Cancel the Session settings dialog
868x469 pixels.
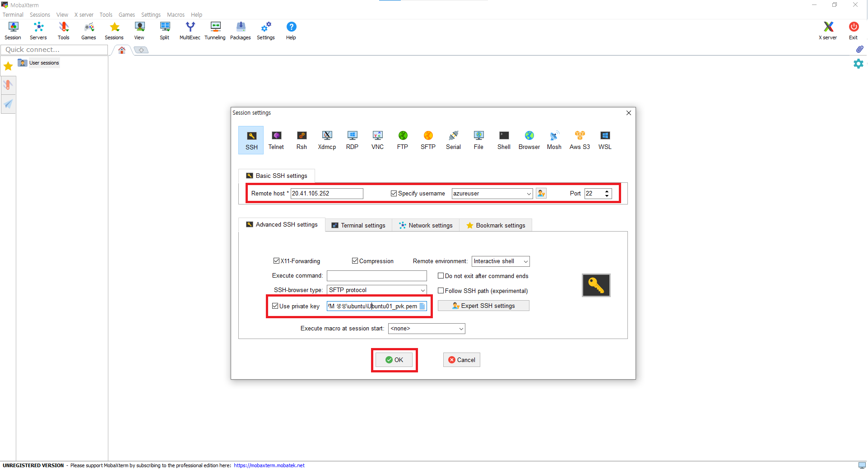click(x=461, y=360)
